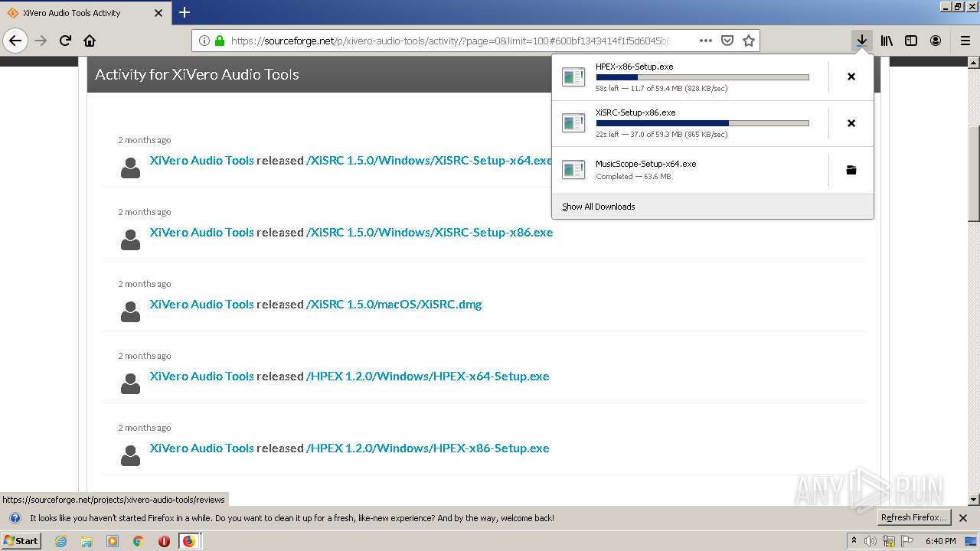This screenshot has width=980, height=551.
Task: Open page actions three-dot menu
Action: tap(705, 41)
